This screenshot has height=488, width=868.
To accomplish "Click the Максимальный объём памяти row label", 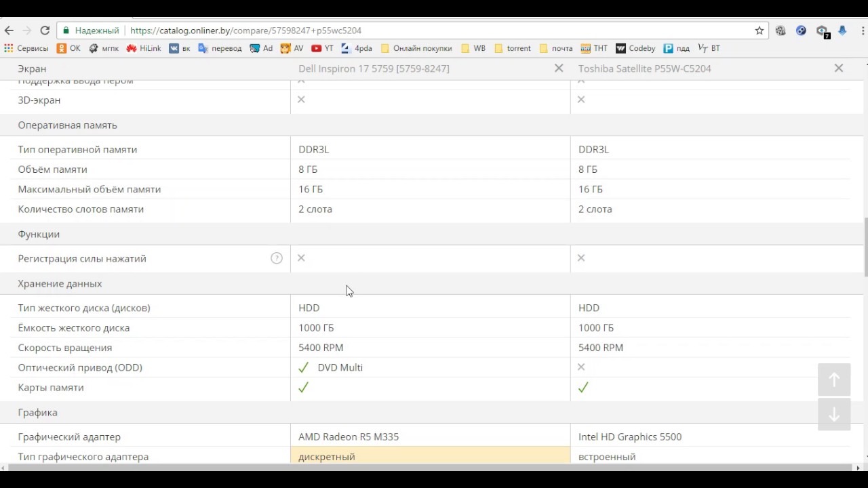I will coord(90,190).
